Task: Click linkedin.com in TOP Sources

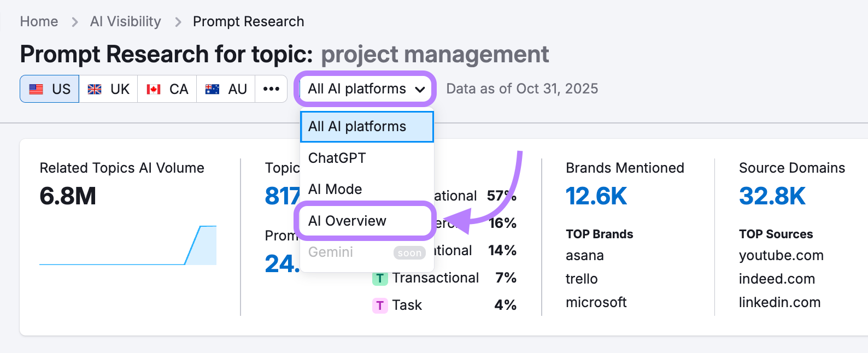Action: coord(779,303)
